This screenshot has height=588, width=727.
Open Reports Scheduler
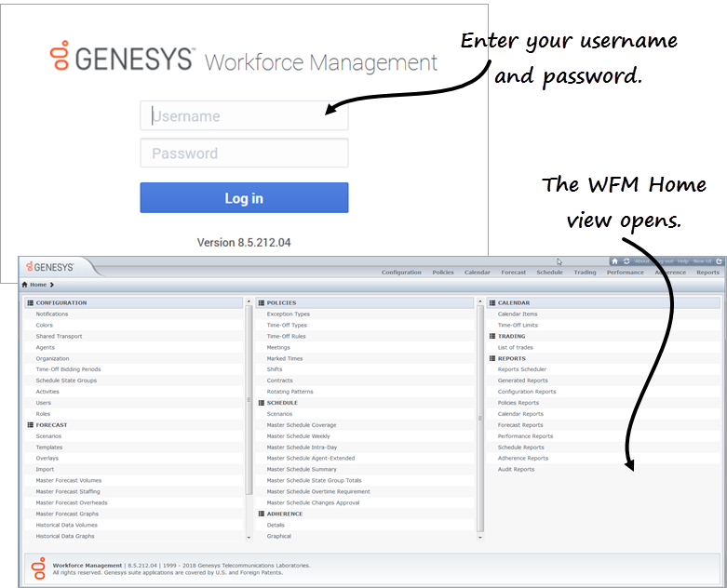click(522, 369)
